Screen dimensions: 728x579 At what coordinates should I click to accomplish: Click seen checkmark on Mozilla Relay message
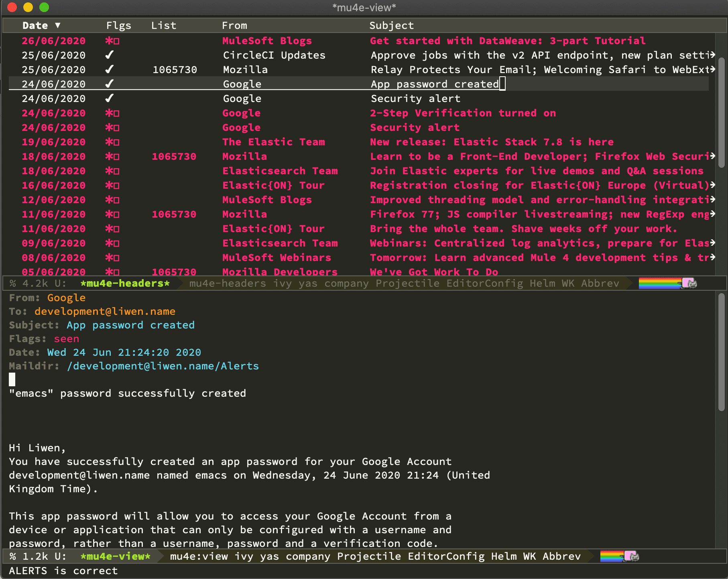109,69
